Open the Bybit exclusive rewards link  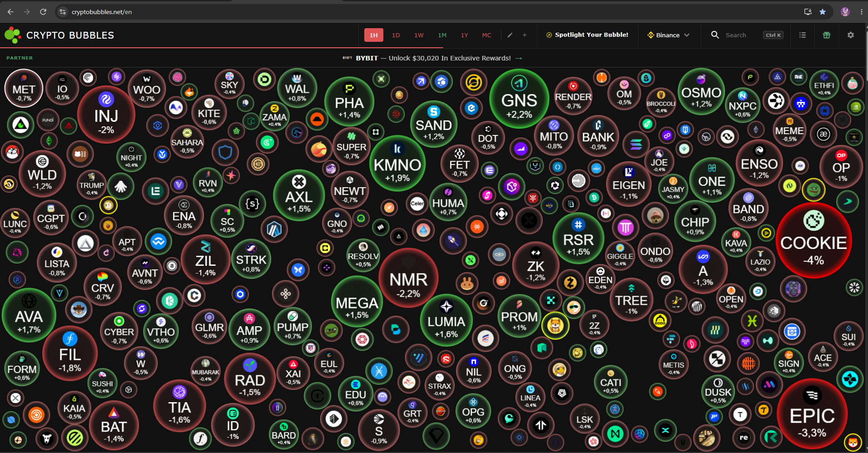pyautogui.click(x=433, y=58)
